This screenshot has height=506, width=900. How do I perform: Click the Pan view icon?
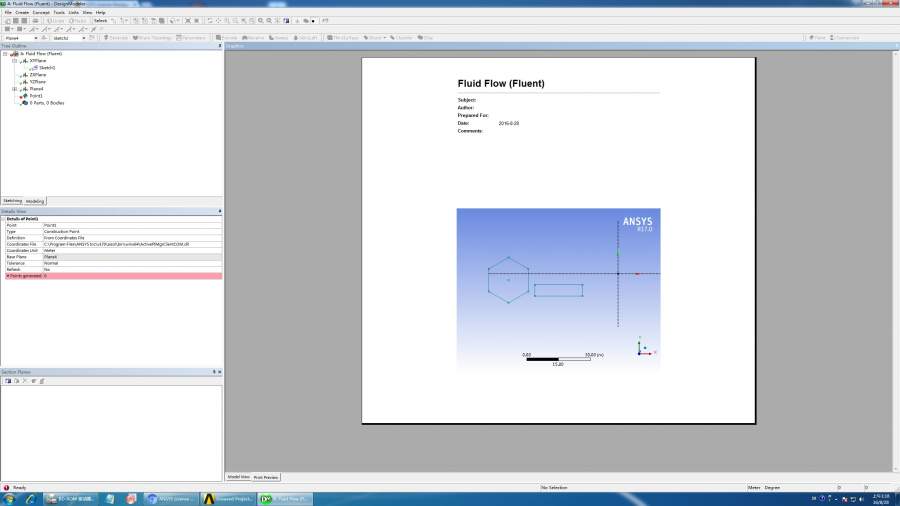coord(218,21)
